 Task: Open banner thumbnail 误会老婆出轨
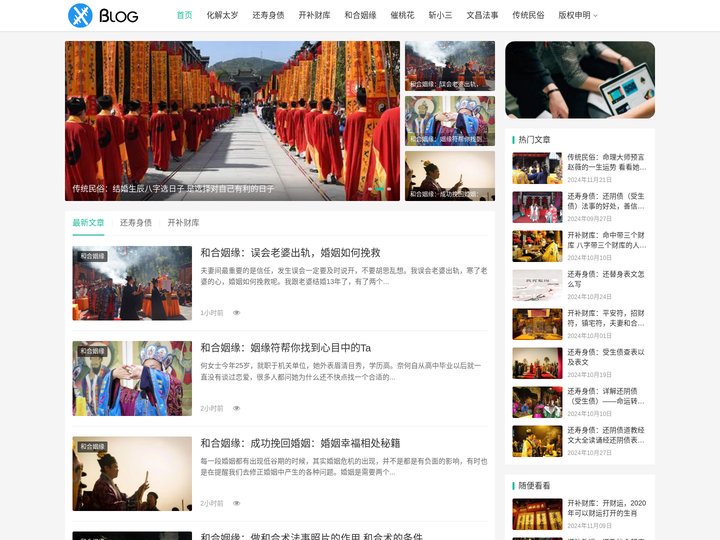point(450,66)
